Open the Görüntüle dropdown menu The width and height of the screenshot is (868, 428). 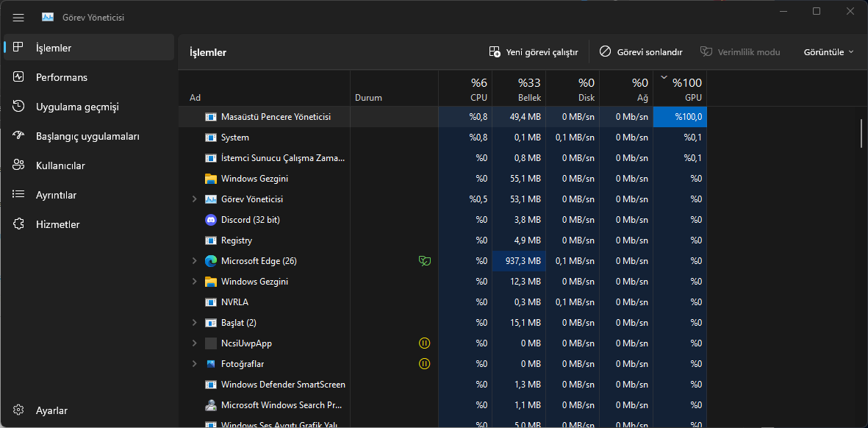coord(828,52)
